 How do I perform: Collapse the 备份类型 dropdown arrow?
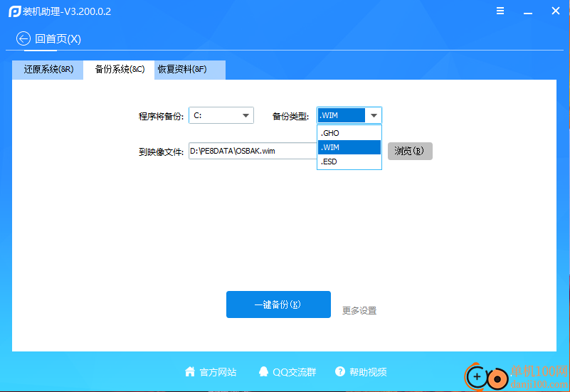tap(374, 115)
